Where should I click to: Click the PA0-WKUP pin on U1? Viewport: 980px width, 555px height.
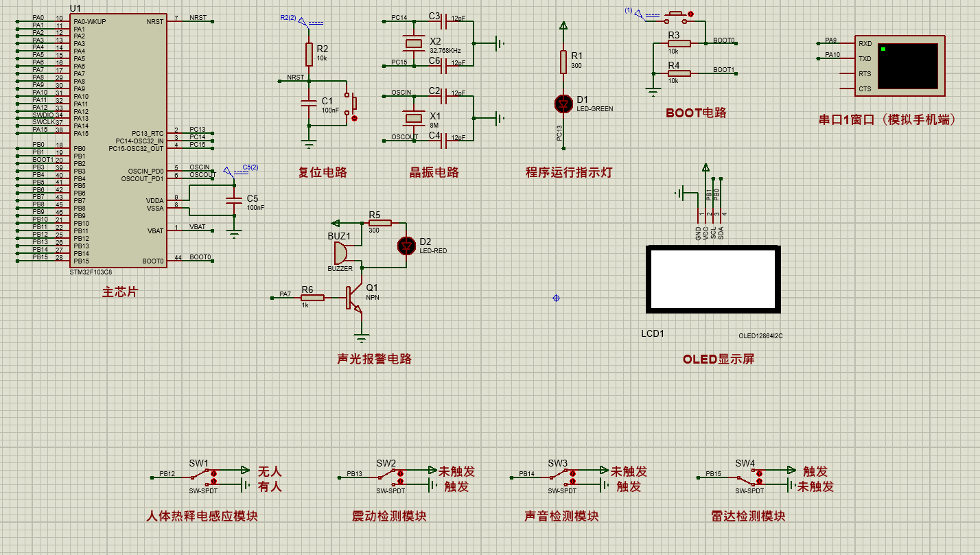[x=89, y=21]
